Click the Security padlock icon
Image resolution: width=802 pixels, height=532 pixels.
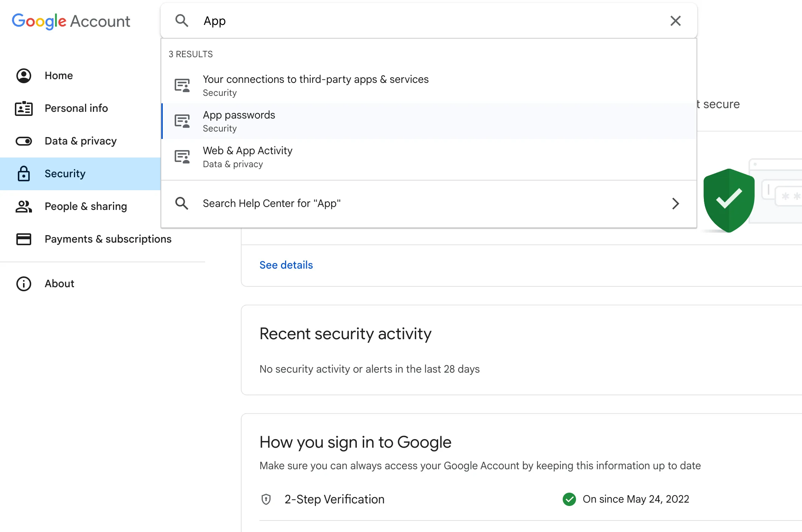(x=24, y=174)
